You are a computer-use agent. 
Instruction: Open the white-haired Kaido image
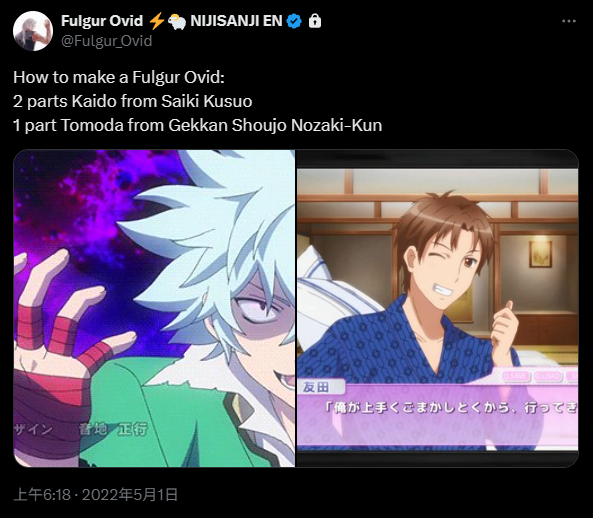pyautogui.click(x=154, y=308)
